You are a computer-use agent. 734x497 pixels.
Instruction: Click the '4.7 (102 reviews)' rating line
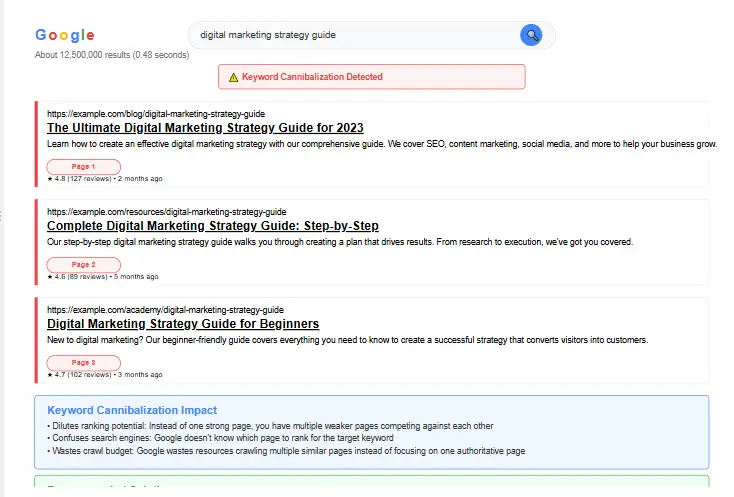[x=105, y=375]
